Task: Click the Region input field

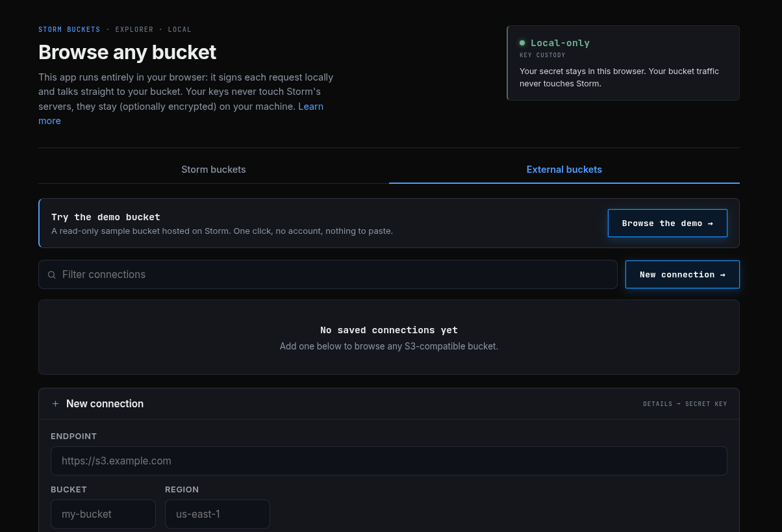Action: [x=218, y=514]
